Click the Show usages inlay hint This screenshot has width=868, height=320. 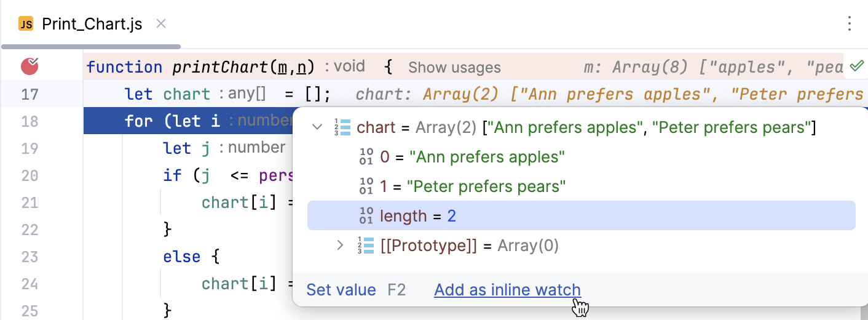454,67
